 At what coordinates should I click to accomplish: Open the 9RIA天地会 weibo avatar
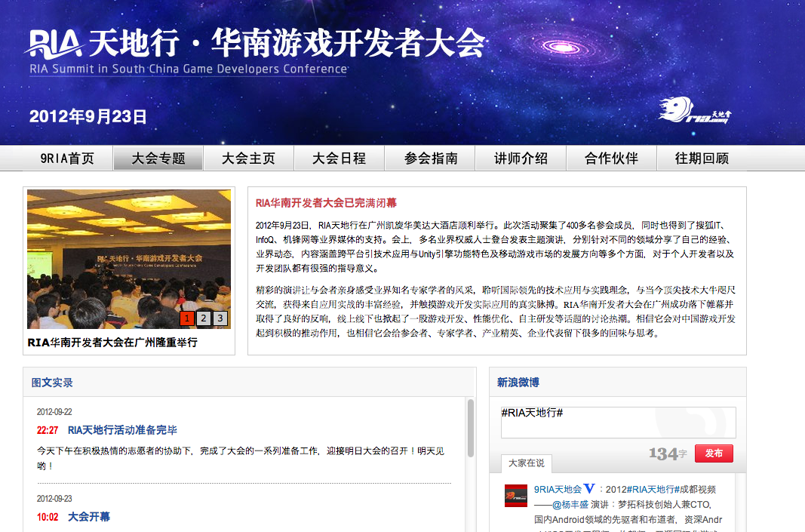tap(516, 496)
